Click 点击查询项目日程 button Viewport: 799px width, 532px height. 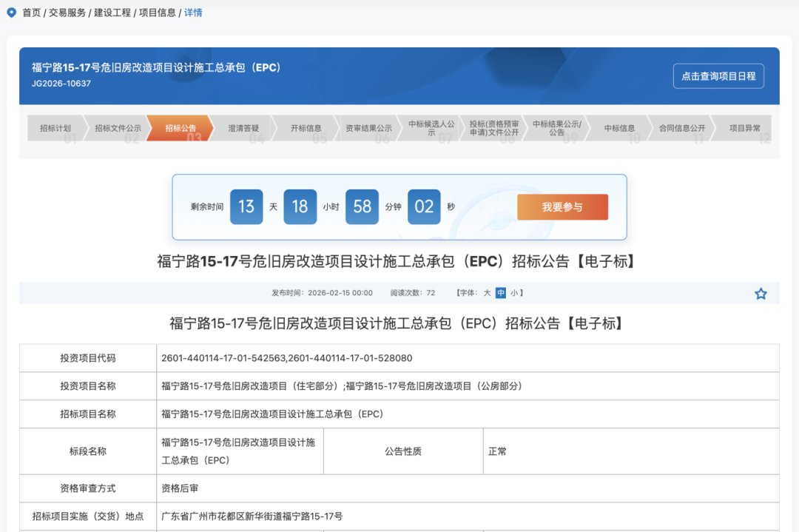point(718,76)
